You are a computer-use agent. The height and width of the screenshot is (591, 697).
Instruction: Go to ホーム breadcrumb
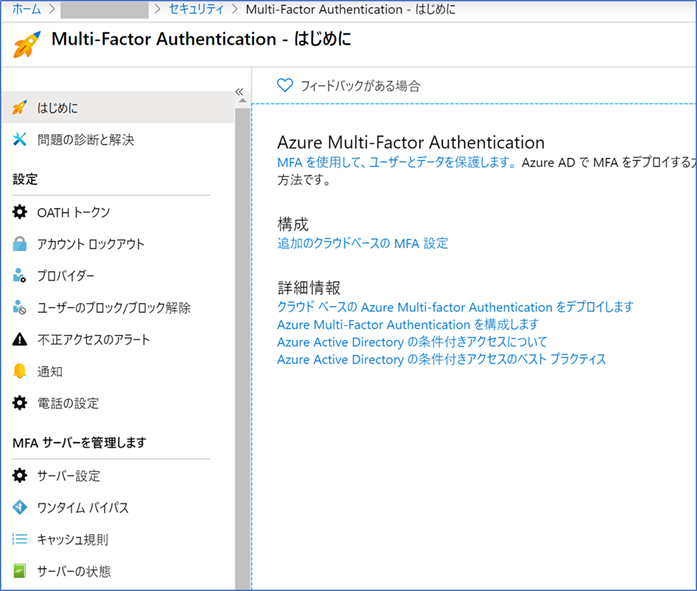(x=26, y=9)
